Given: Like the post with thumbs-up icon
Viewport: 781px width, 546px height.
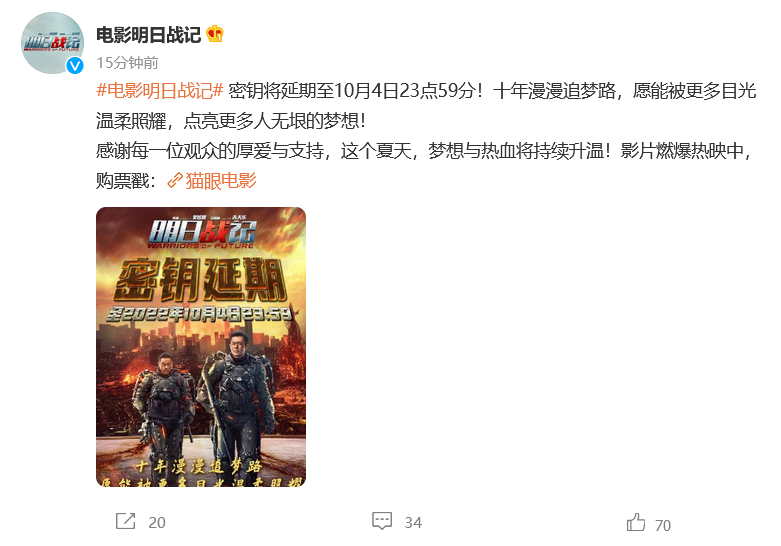Looking at the screenshot, I should click(636, 522).
